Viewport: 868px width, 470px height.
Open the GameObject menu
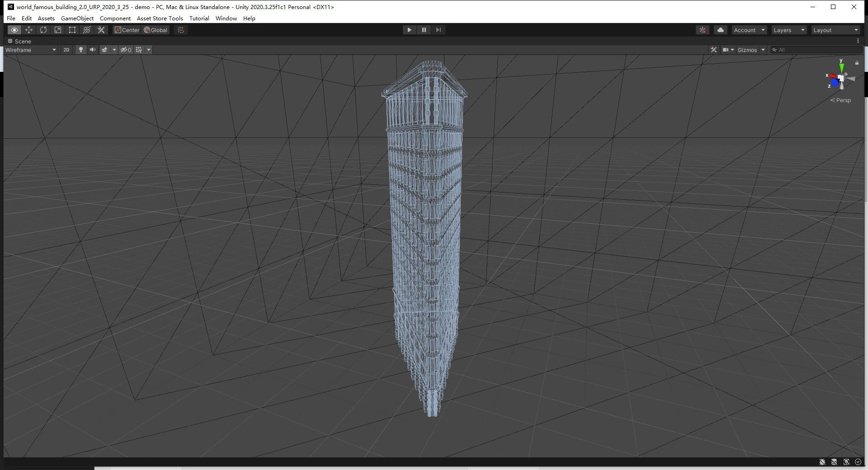click(77, 18)
